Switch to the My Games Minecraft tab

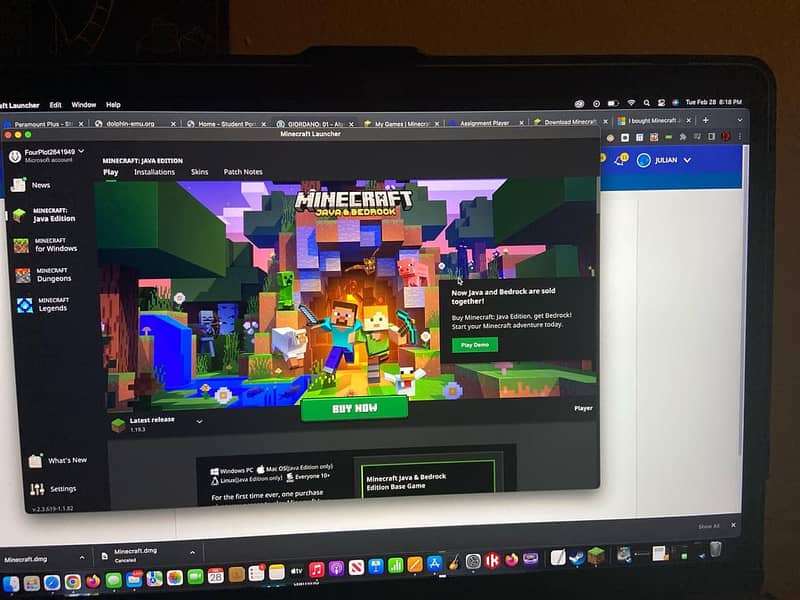pos(402,123)
